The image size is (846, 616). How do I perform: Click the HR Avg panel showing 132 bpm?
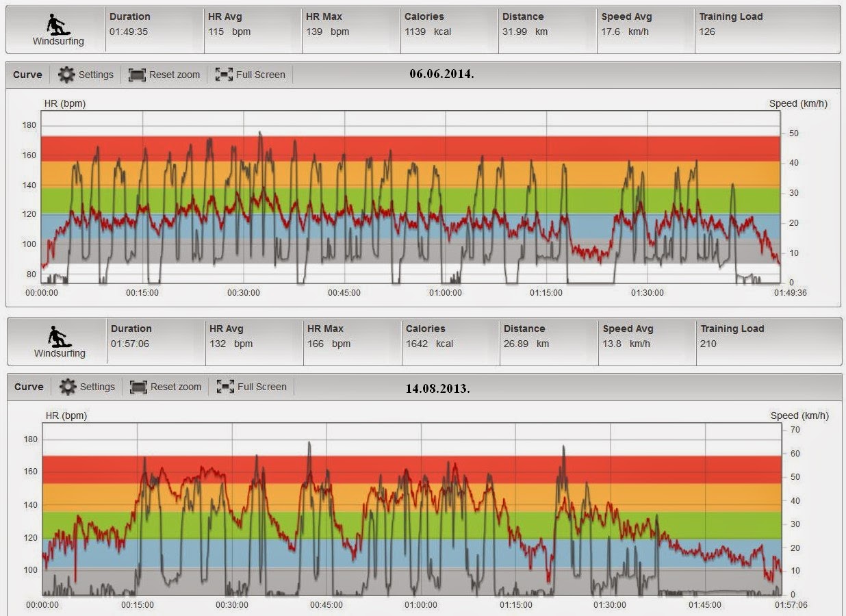pos(226,335)
